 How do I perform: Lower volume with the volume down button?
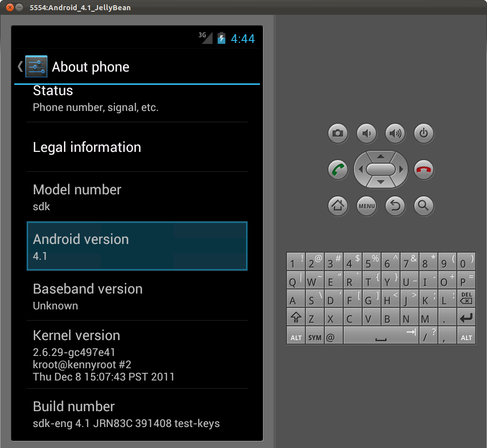point(366,133)
